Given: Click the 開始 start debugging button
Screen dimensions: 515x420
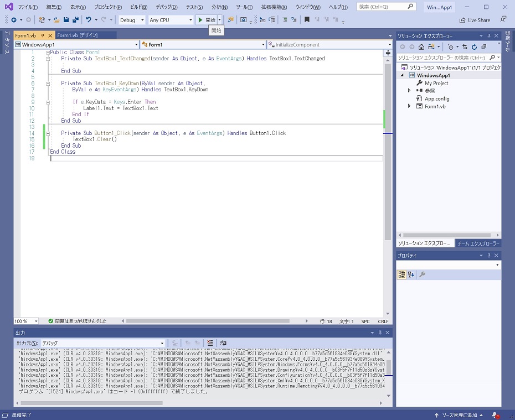Looking at the screenshot, I should (207, 20).
